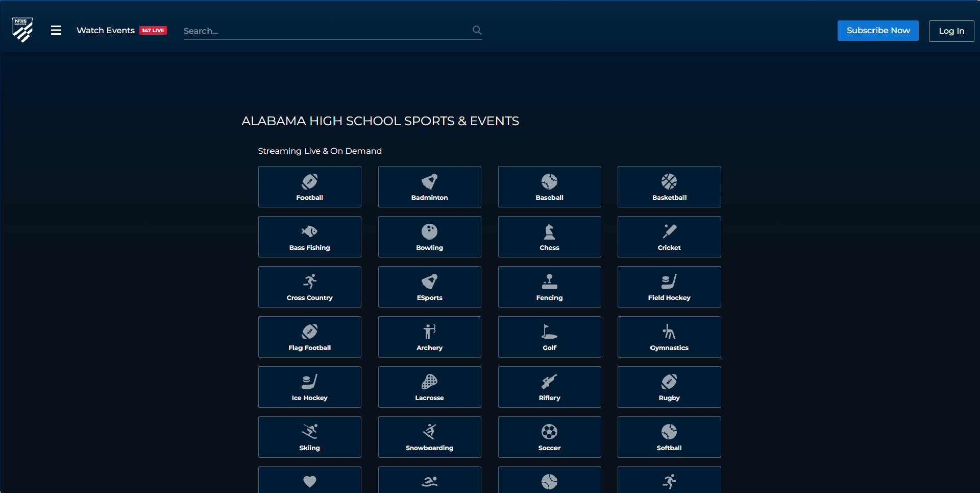Open the hamburger navigation menu
The height and width of the screenshot is (493, 980).
tap(56, 30)
